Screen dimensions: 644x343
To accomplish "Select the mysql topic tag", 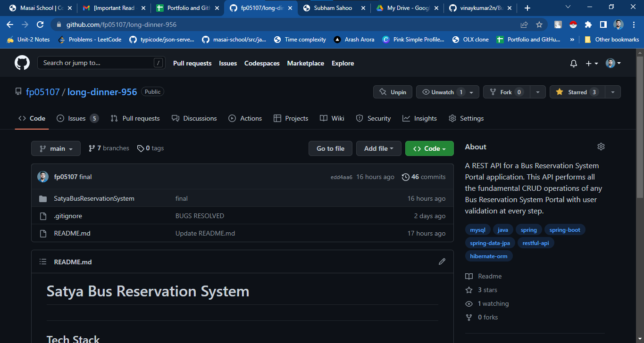I will pos(477,230).
